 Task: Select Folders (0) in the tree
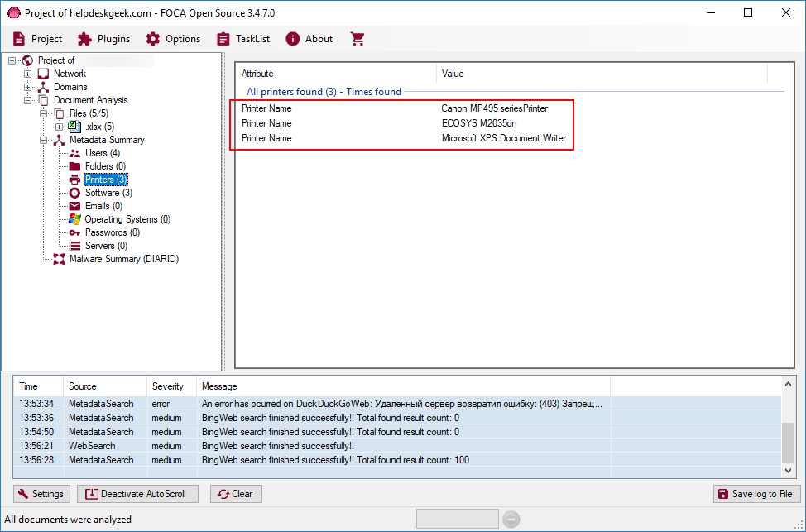click(105, 166)
